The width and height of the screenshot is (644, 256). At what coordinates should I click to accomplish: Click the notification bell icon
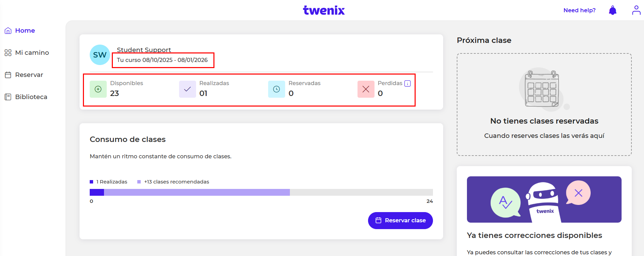click(x=612, y=11)
